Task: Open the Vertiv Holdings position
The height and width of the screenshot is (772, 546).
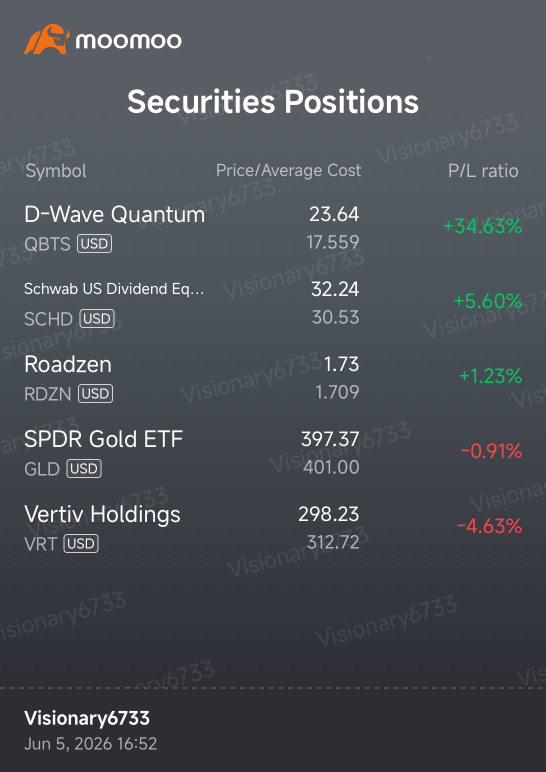Action: (273, 528)
